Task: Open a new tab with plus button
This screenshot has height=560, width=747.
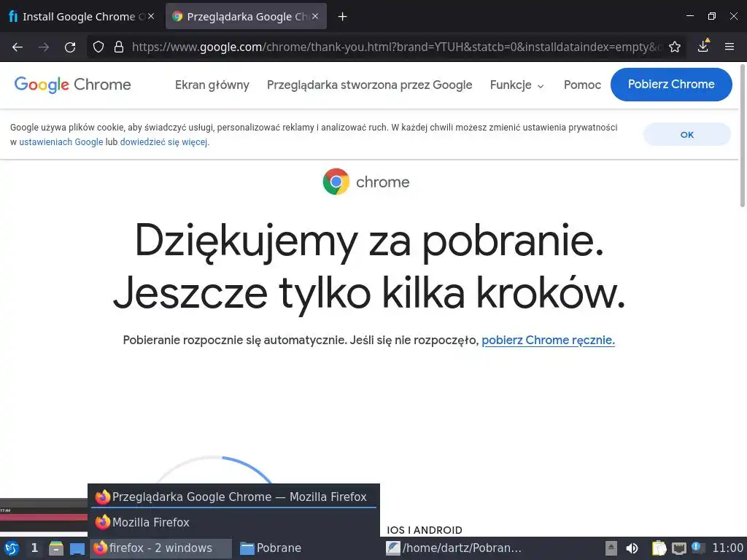Action: click(343, 17)
